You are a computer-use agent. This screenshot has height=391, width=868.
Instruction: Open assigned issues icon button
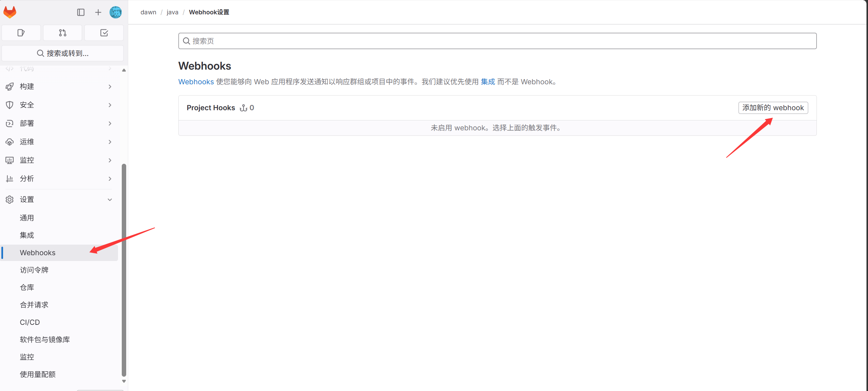(21, 33)
